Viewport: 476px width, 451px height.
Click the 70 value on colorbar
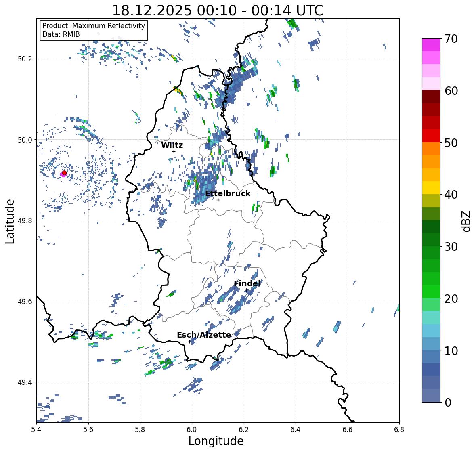tap(451, 39)
